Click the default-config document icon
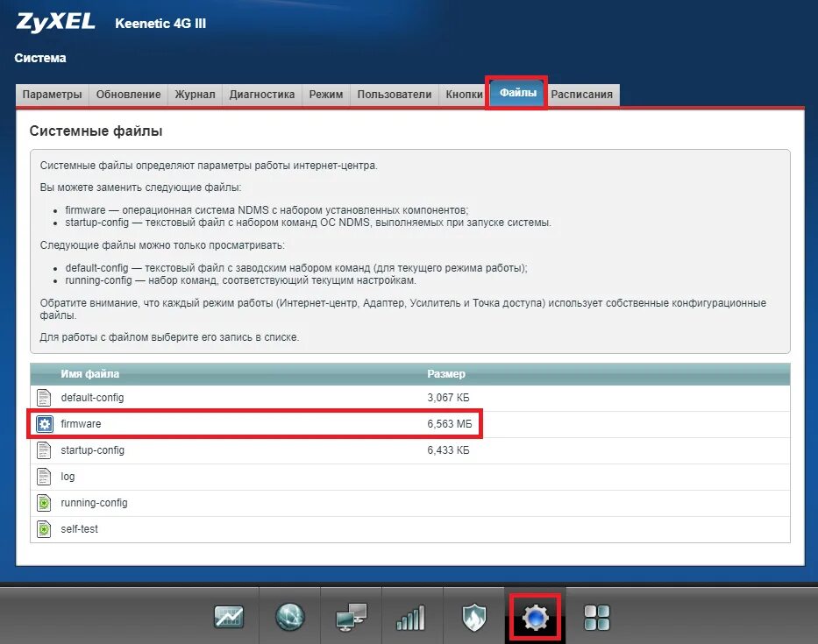 44,397
